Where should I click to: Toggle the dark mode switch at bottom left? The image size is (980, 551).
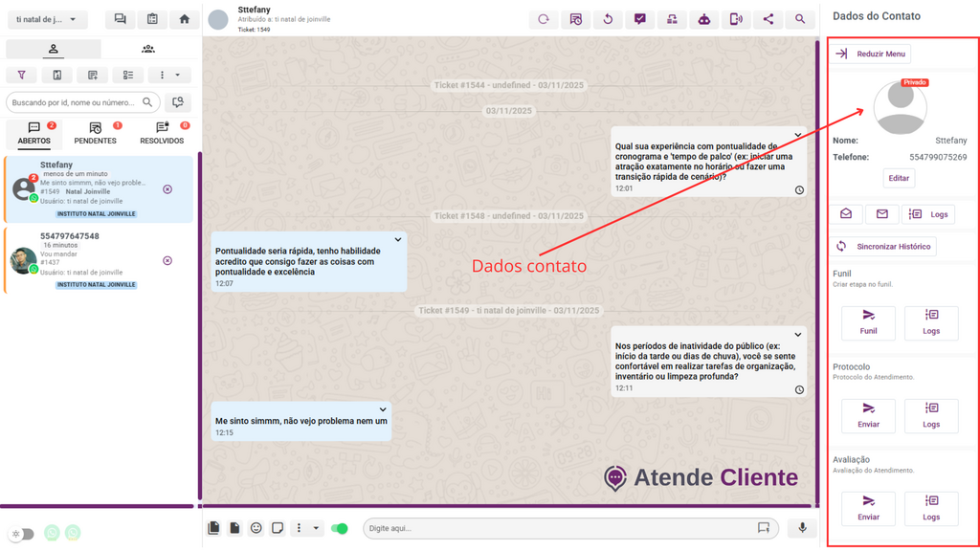pyautogui.click(x=21, y=534)
